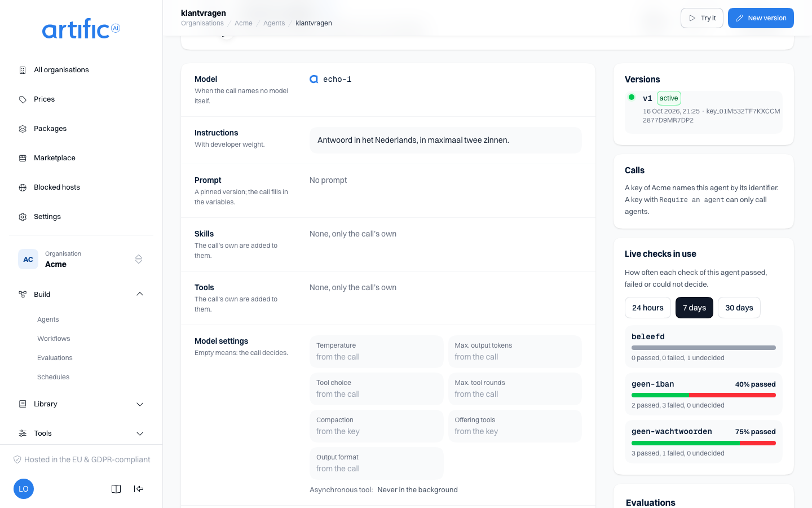This screenshot has height=508, width=812.
Task: Click the beleefd check progress bar
Action: pos(704,348)
